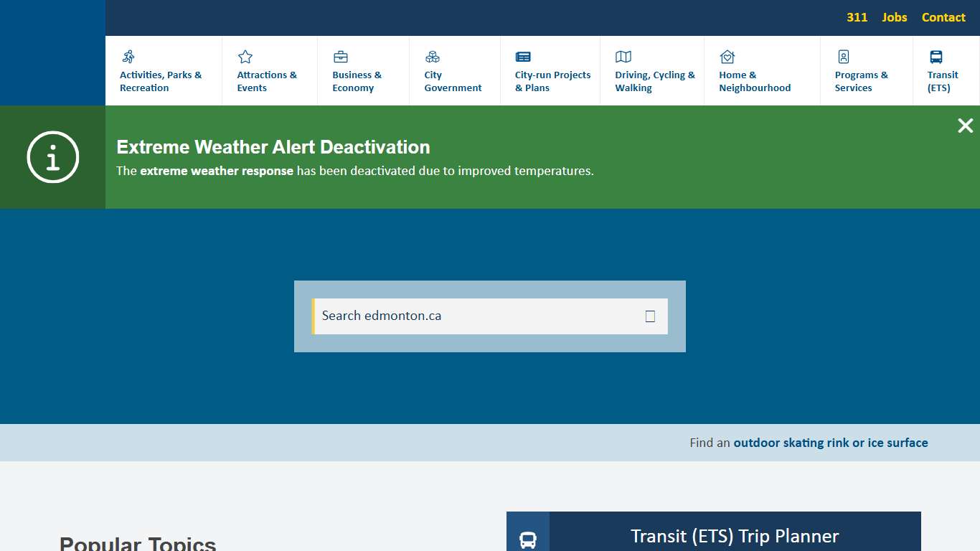Open the 311 link in top bar

857,17
